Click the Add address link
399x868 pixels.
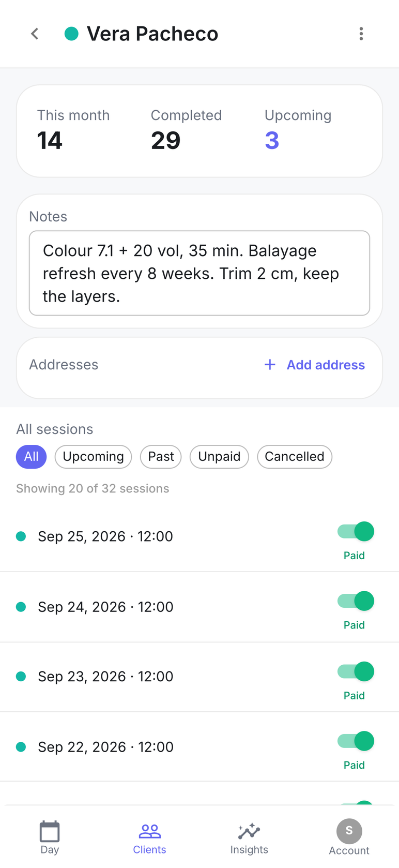coord(326,365)
